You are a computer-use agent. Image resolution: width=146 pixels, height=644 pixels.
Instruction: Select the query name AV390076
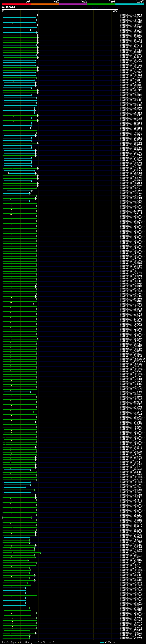[x=8, y=7]
